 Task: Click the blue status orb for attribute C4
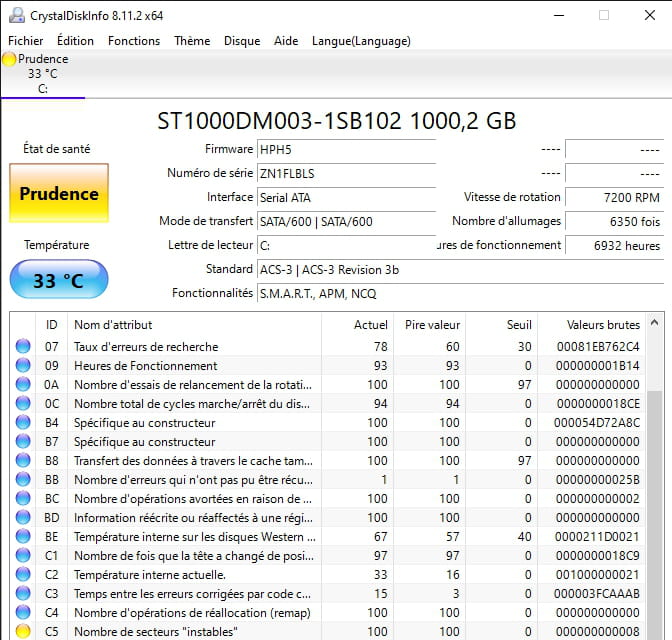[x=23, y=612]
